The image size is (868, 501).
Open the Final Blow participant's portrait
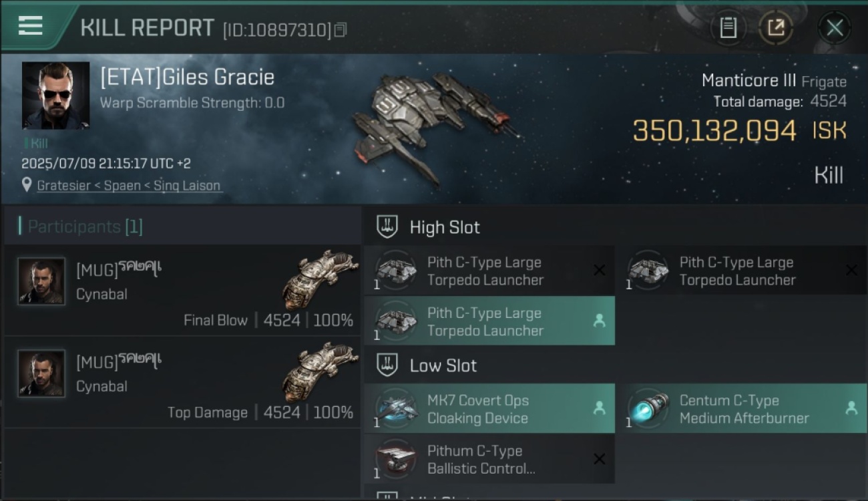41,281
